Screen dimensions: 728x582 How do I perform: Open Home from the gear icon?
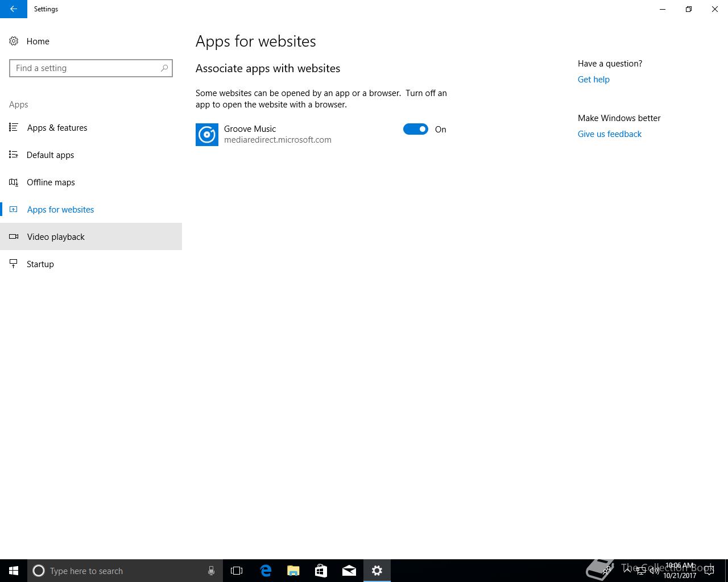tap(14, 41)
